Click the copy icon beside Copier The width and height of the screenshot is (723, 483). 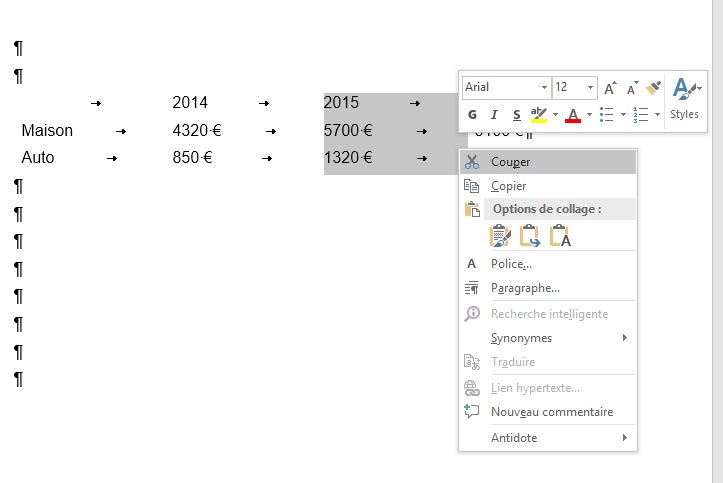[x=472, y=186]
